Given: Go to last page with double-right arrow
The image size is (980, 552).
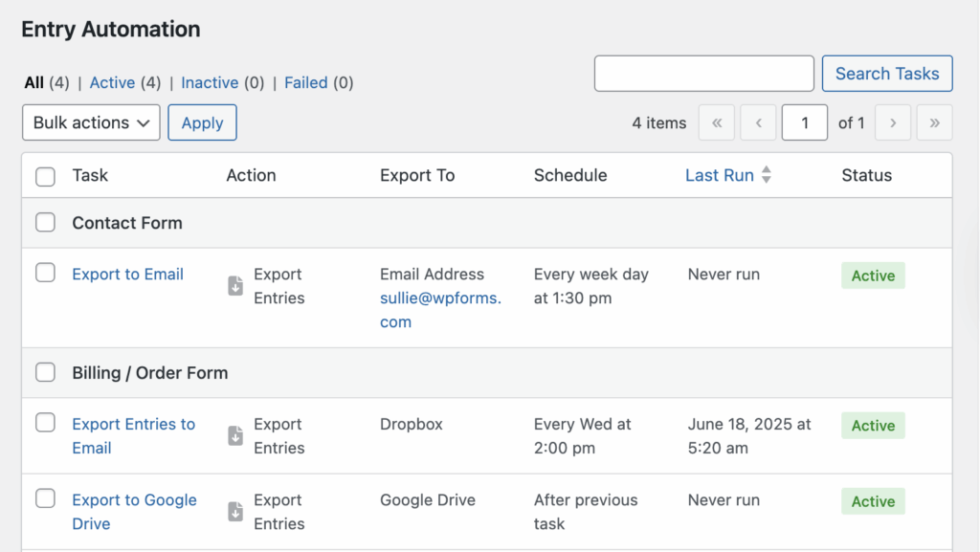Looking at the screenshot, I should coord(934,122).
